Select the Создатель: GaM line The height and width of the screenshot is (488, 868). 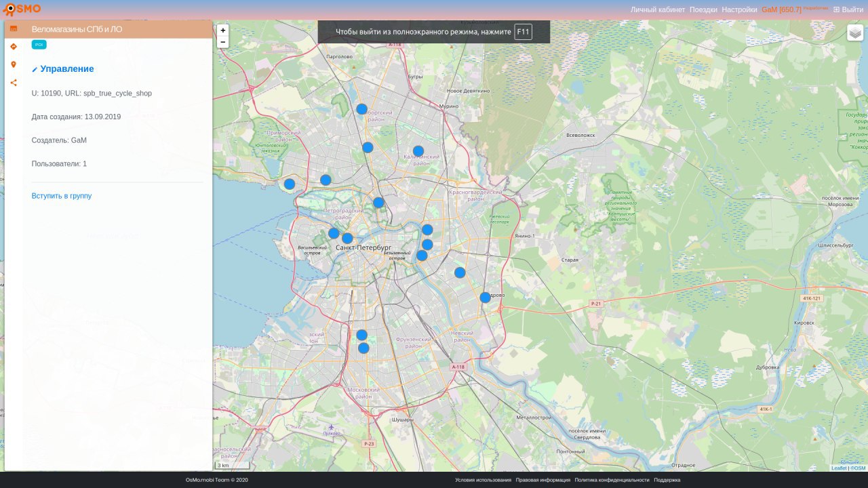click(x=59, y=140)
